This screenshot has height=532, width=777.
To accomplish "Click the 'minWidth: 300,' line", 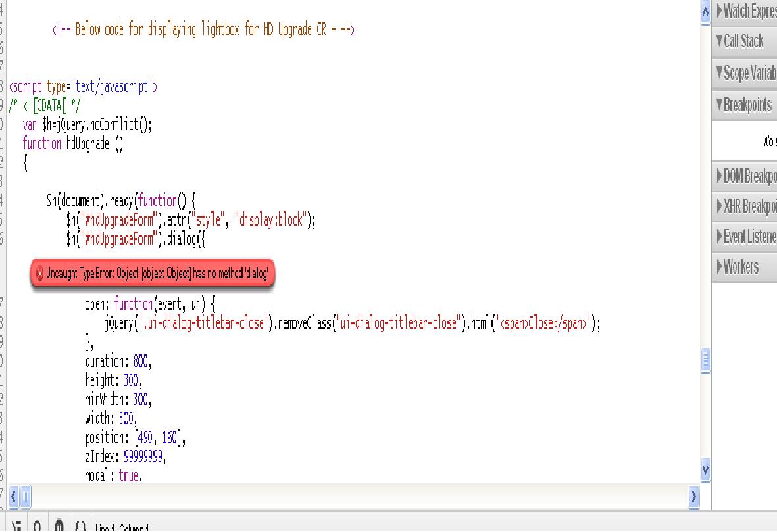I will (118, 399).
